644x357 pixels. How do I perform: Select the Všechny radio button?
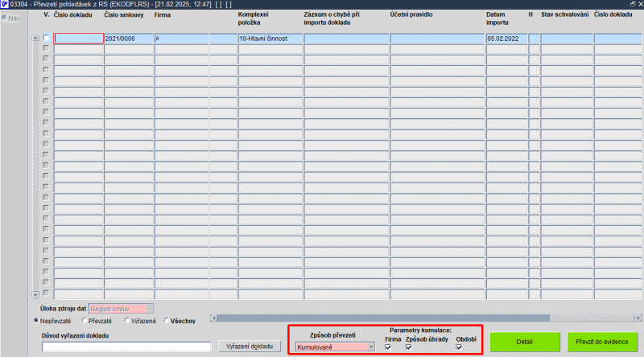pyautogui.click(x=167, y=321)
